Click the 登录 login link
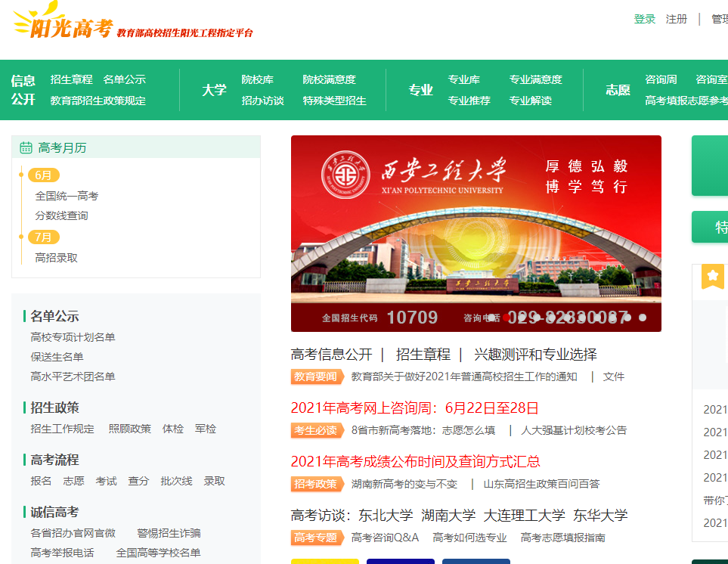This screenshot has height=564, width=728. (x=644, y=19)
